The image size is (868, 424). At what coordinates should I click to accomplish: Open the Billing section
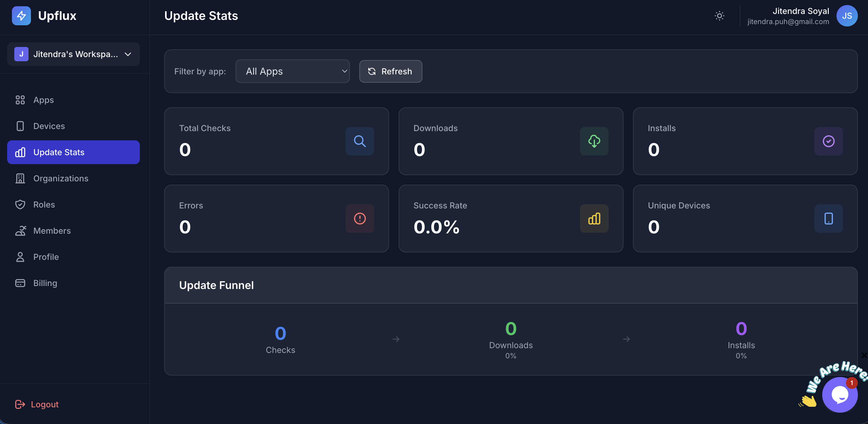tap(45, 283)
